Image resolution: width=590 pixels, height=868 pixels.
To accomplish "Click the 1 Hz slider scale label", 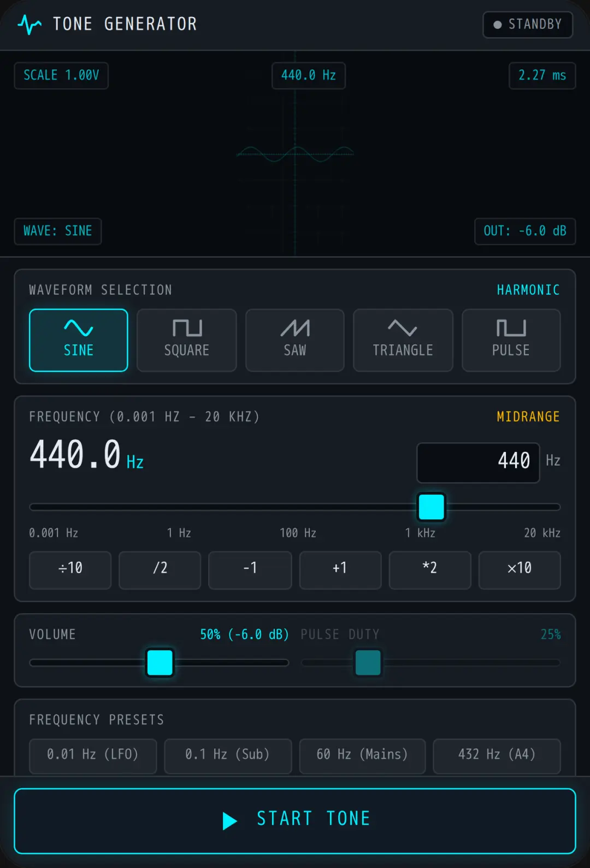I will (179, 533).
